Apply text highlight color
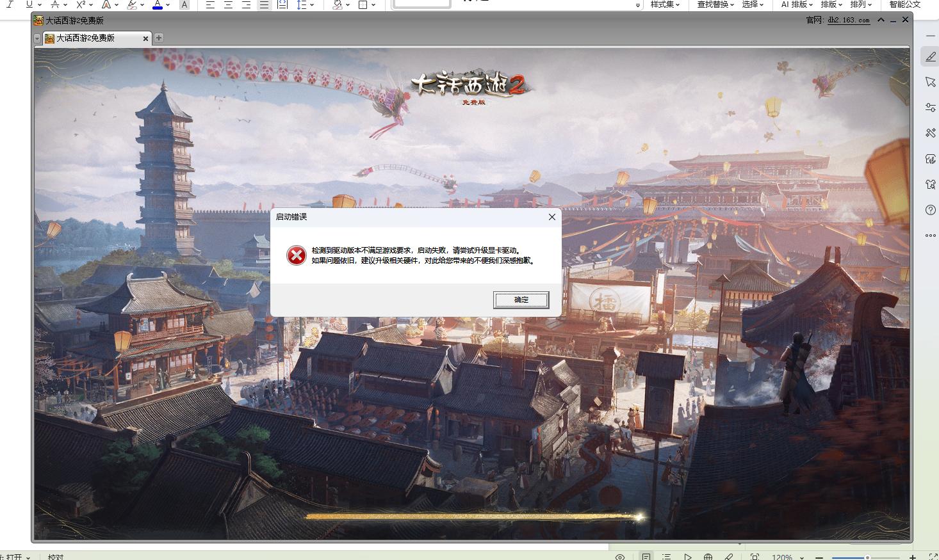This screenshot has height=560, width=939. pos(132,4)
